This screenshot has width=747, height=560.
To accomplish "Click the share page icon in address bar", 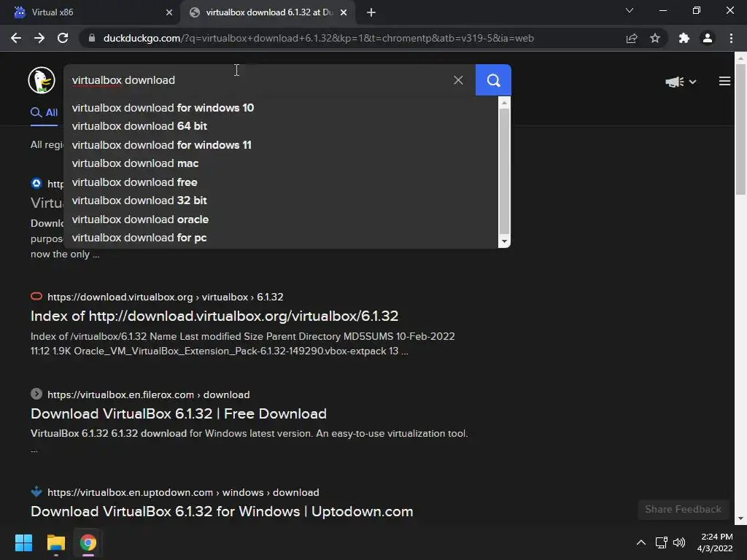I will pos(632,38).
